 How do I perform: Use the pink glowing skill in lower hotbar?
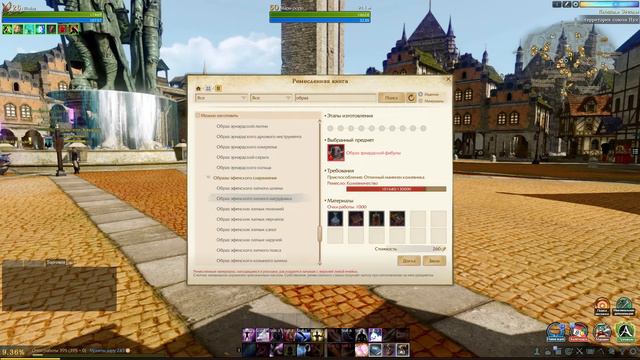coord(361,350)
